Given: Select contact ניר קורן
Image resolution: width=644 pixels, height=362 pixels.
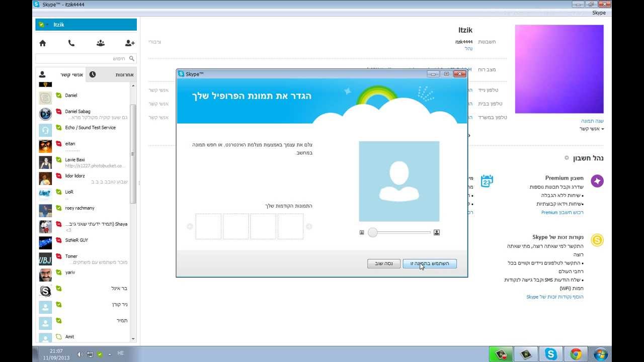Looking at the screenshot, I should tap(83, 307).
